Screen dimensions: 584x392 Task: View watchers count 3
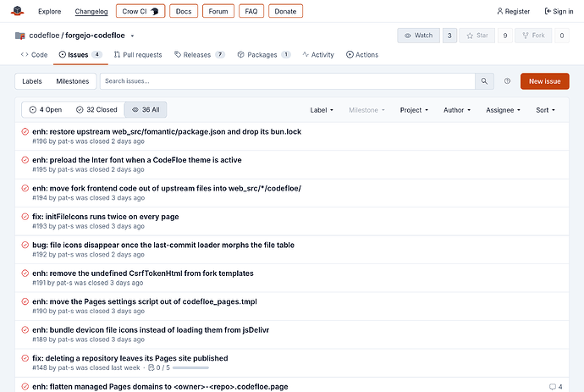(449, 36)
